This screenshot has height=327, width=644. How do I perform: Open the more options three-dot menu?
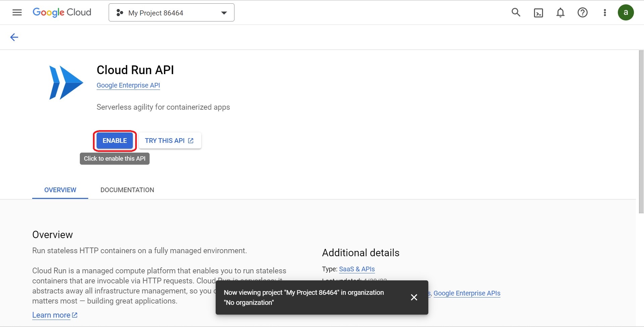(605, 12)
